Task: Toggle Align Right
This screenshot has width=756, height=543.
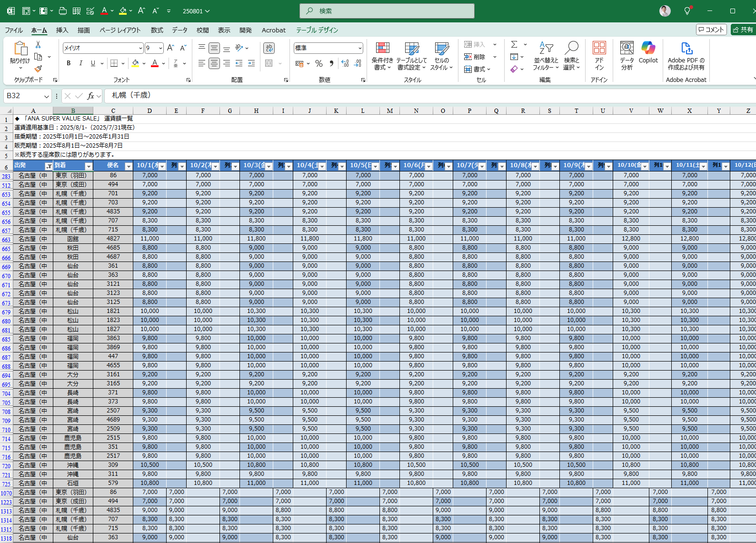Action: (x=227, y=63)
